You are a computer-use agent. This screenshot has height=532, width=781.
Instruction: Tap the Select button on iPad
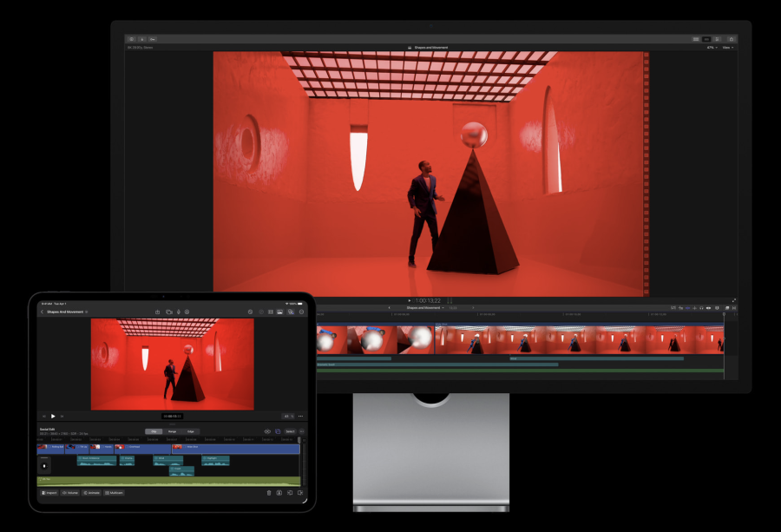click(x=292, y=431)
